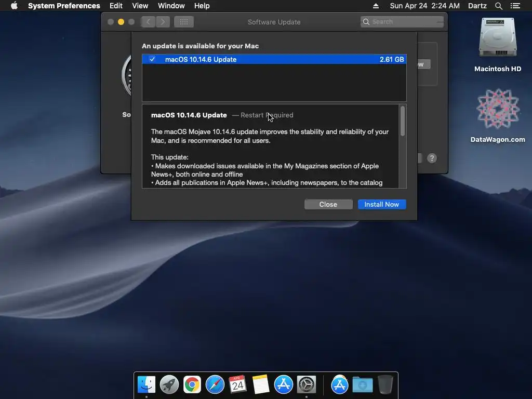This screenshot has height=399, width=532.
Task: Open the Help menu
Action: pos(202,6)
